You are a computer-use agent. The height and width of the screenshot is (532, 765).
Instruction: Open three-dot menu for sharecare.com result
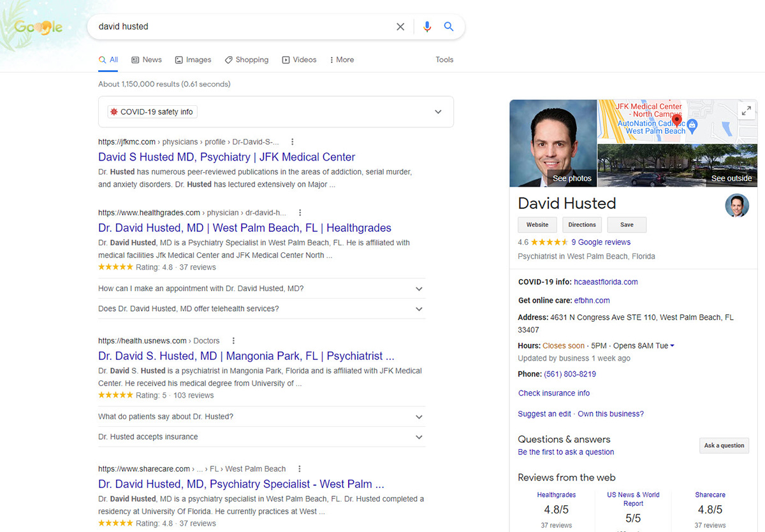point(300,469)
